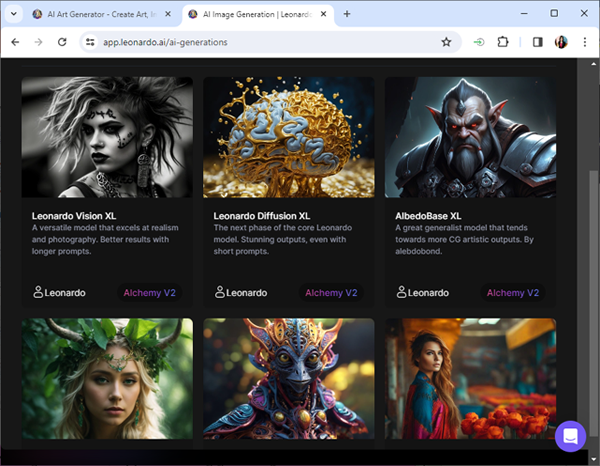The height and width of the screenshot is (466, 600).
Task: Click the Leonardo Vision XL title
Action: point(74,216)
